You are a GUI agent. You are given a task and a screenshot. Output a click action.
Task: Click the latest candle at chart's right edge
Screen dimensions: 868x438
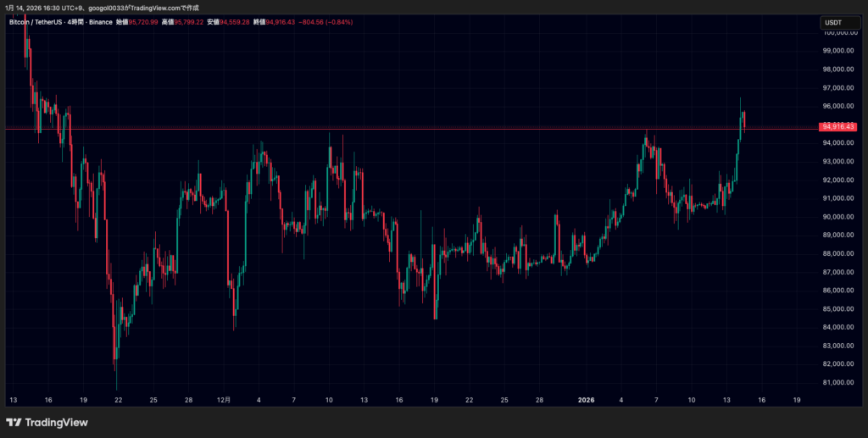click(743, 121)
